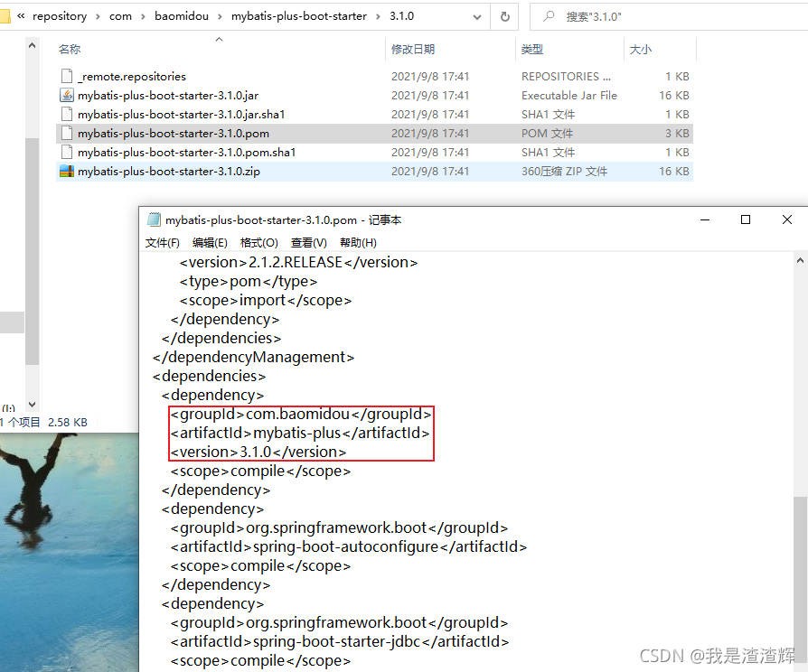This screenshot has width=808, height=672.
Task: Click line '<version>2.1.2.RELEASE</version>' in Notepad
Action: [x=298, y=262]
